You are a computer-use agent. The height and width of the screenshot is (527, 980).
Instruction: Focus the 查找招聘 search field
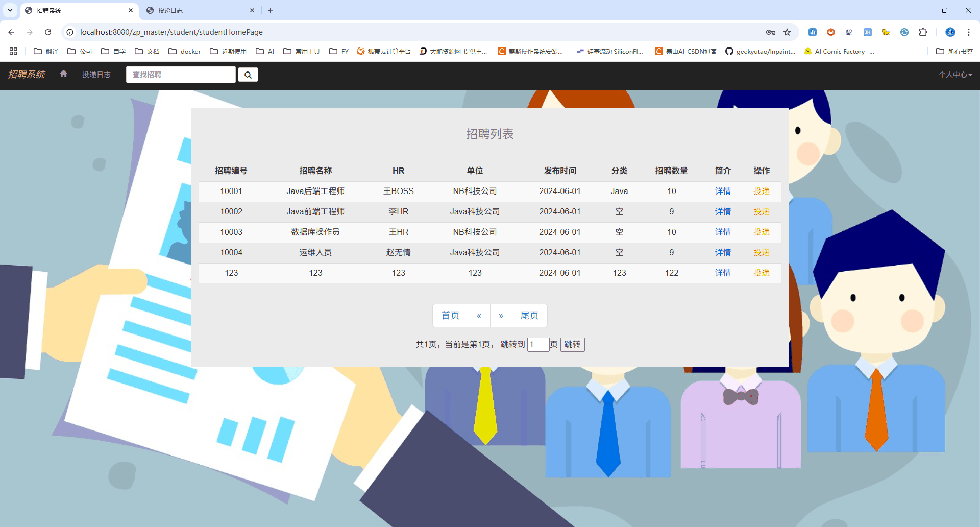coord(181,75)
